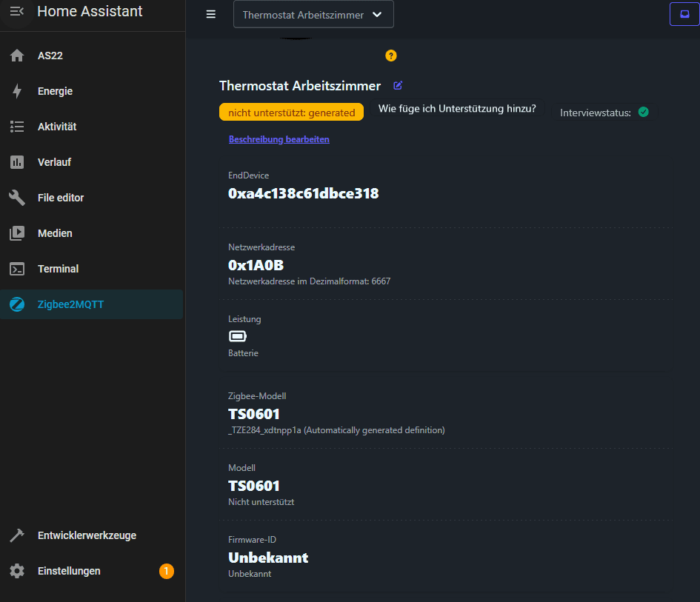Image resolution: width=700 pixels, height=602 pixels.
Task: Open the Verlauf history page
Action: click(x=54, y=162)
